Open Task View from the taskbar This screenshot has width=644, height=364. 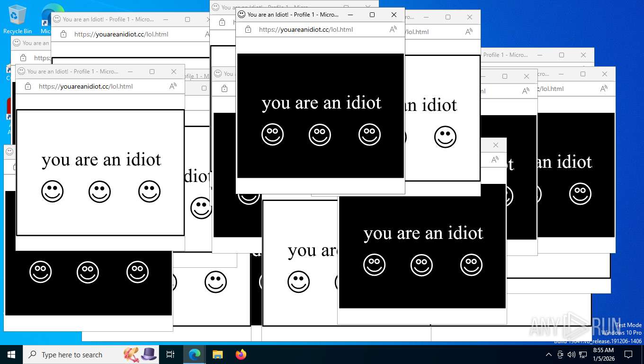tap(170, 355)
